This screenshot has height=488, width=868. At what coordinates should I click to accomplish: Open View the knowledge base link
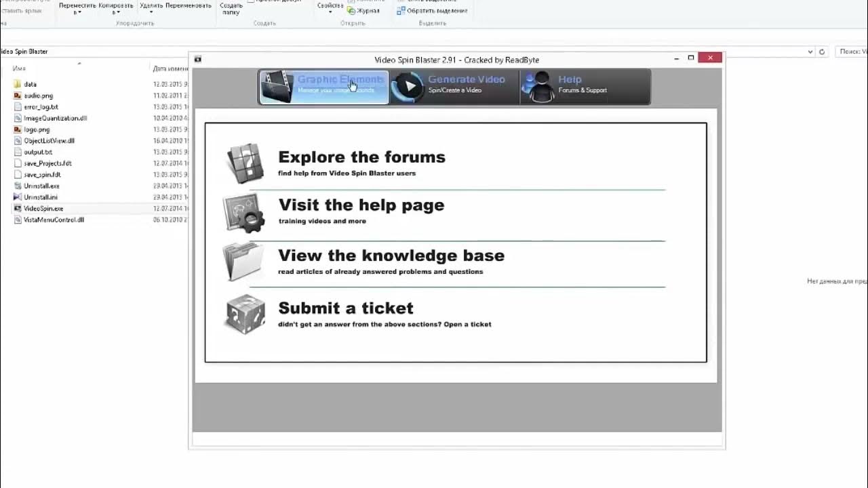(x=391, y=256)
